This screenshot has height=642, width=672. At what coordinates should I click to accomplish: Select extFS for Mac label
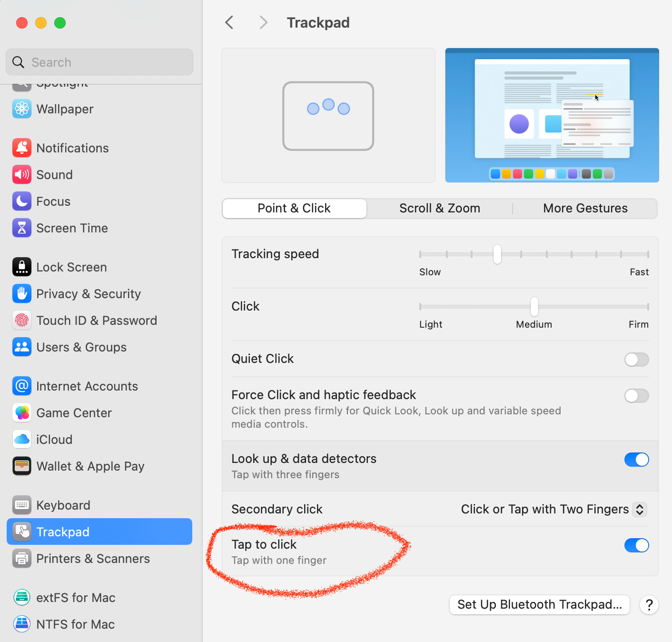(x=76, y=598)
